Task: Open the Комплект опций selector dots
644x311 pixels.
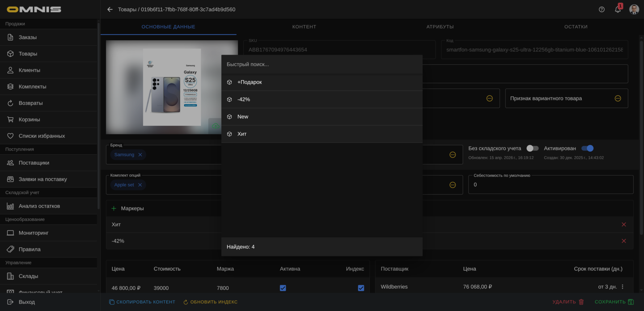Action: point(453,185)
